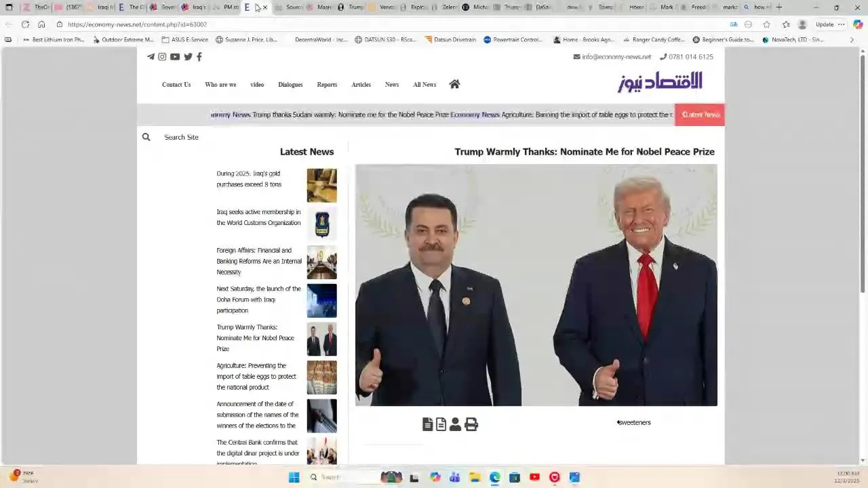Click the browser home button
This screenshot has height=488, width=868.
[41, 24]
